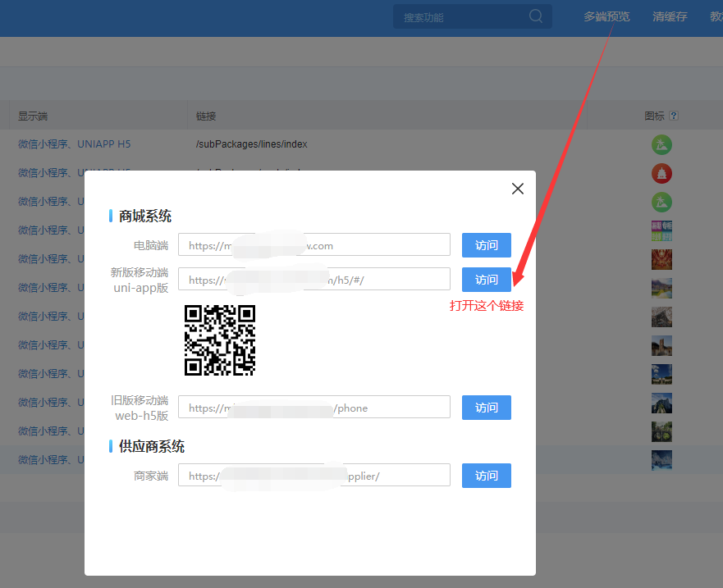
Task: Click the first green island icon
Action: tap(661, 144)
